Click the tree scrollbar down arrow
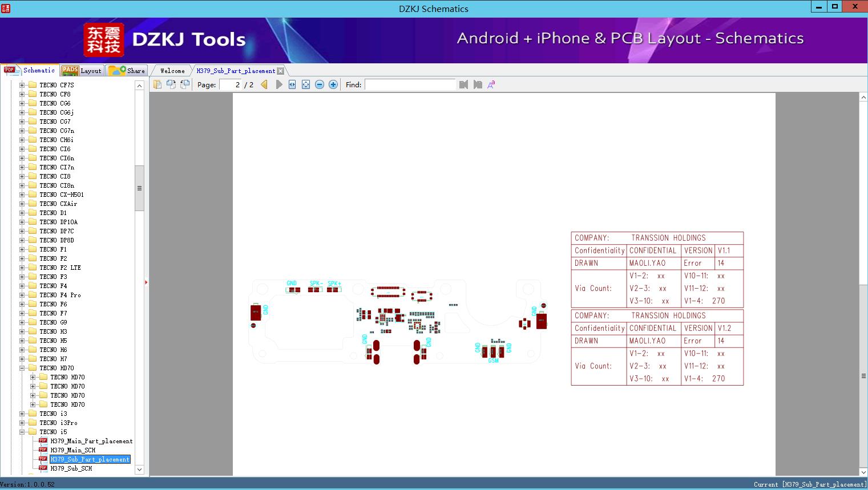This screenshot has height=490, width=868. (139, 470)
